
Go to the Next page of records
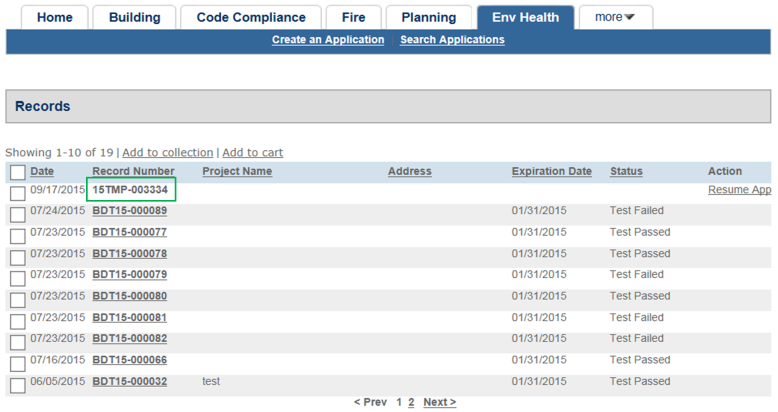pos(439,402)
